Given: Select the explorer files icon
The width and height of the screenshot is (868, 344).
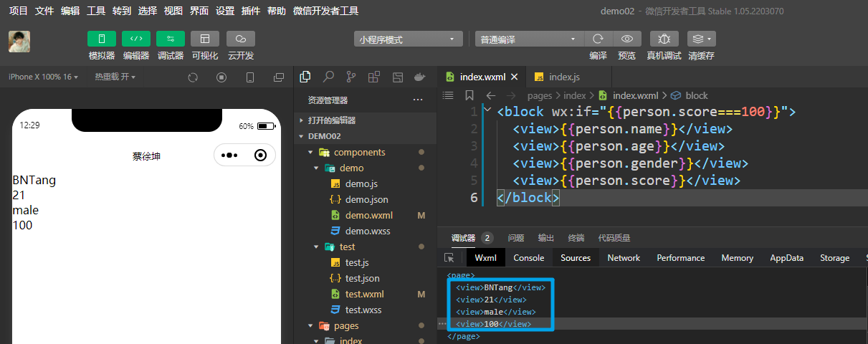Looking at the screenshot, I should (305, 77).
